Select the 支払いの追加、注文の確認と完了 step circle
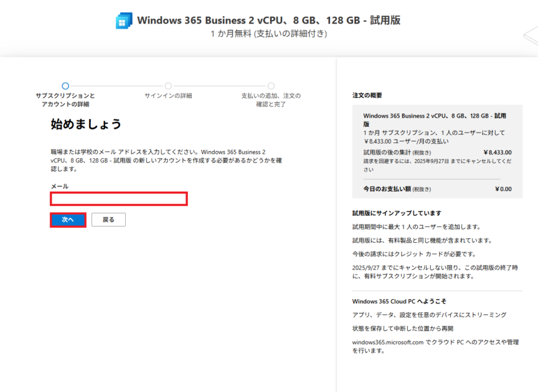 271,86
